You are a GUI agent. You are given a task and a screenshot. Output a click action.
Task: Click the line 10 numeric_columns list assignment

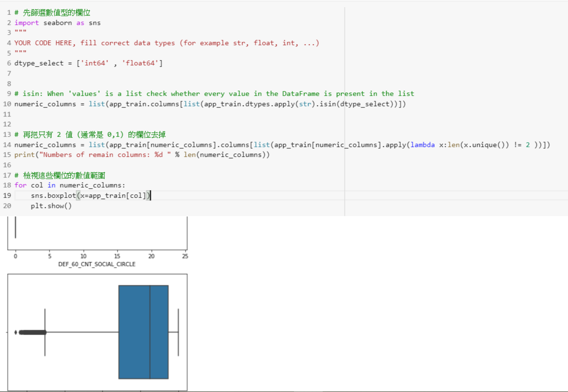point(210,104)
